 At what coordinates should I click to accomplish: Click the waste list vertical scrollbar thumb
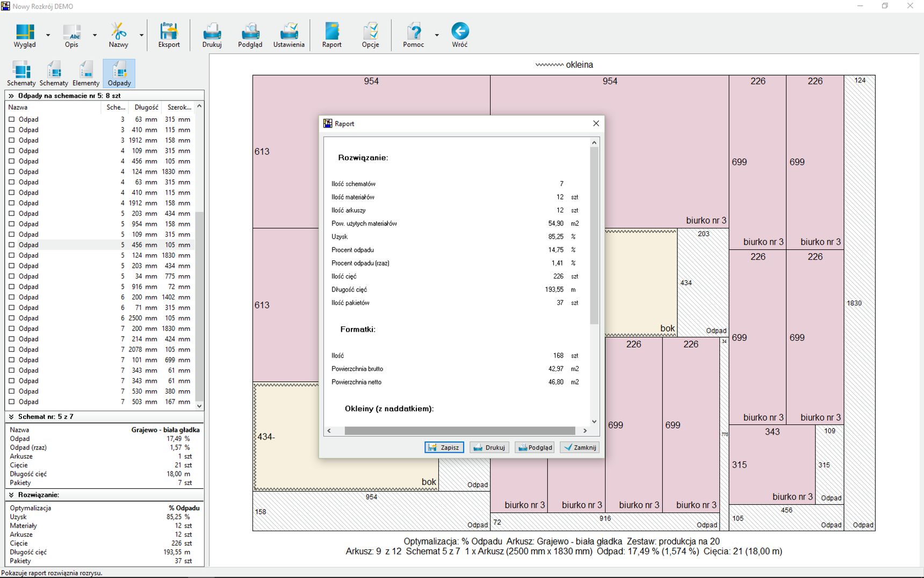(199, 306)
